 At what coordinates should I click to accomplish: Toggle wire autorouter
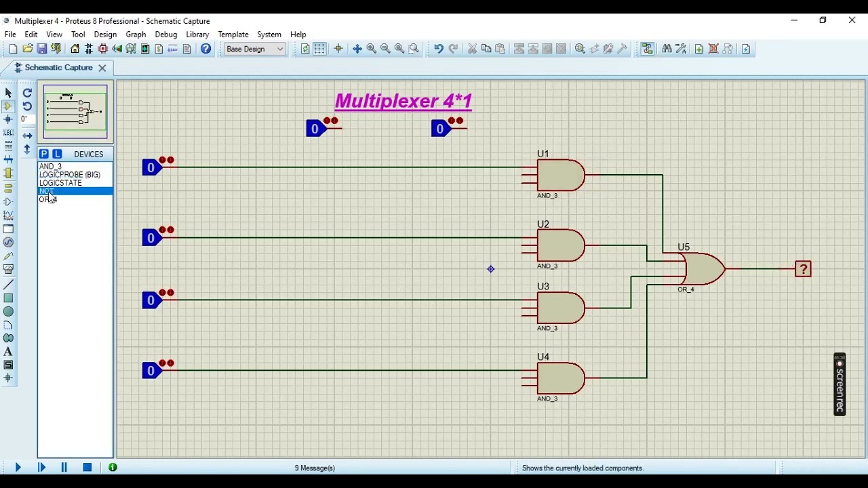click(648, 49)
